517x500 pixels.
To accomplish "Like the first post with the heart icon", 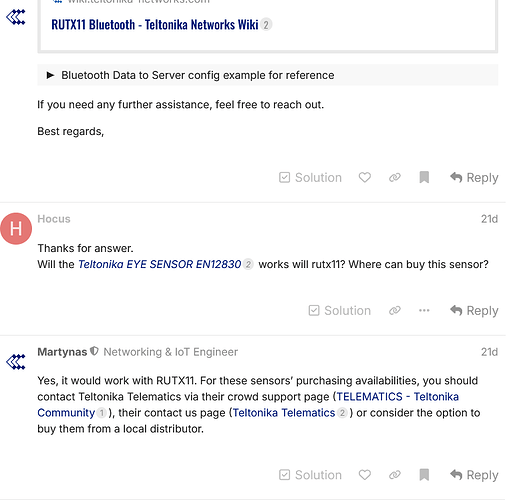I will 364,177.
